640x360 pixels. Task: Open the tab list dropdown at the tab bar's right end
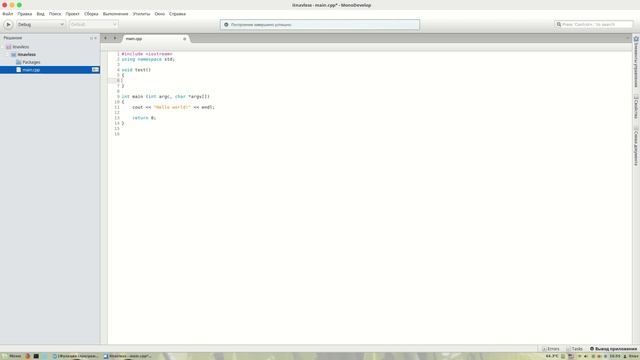(628, 38)
